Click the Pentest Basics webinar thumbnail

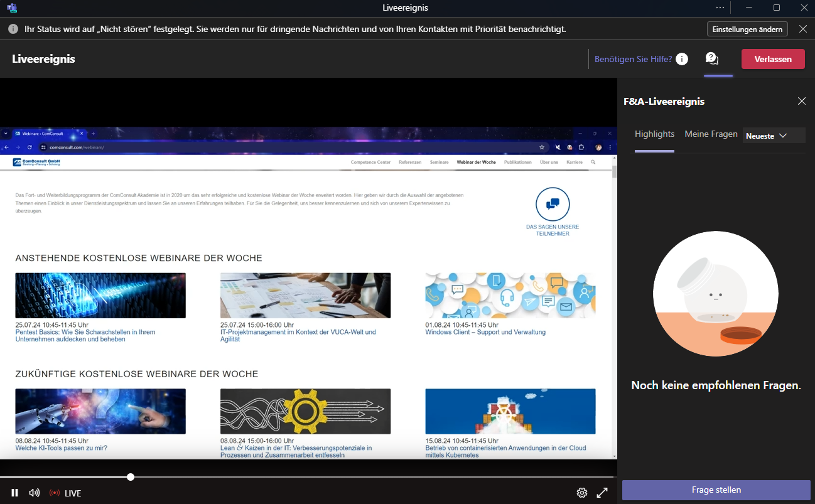[x=100, y=296]
